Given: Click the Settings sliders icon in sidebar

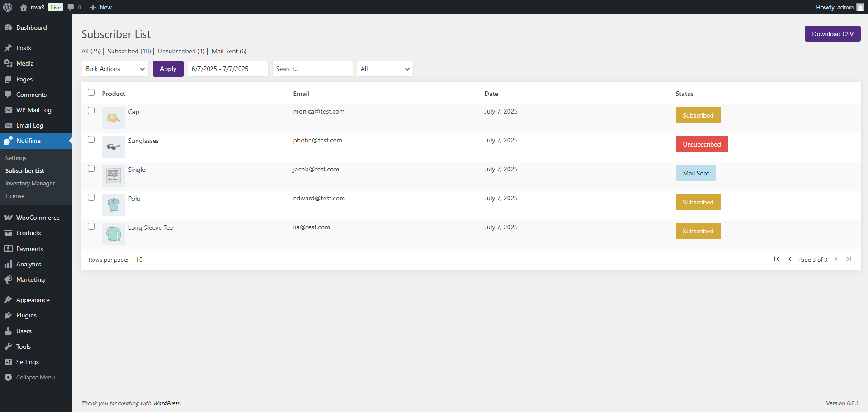Looking at the screenshot, I should (8, 362).
